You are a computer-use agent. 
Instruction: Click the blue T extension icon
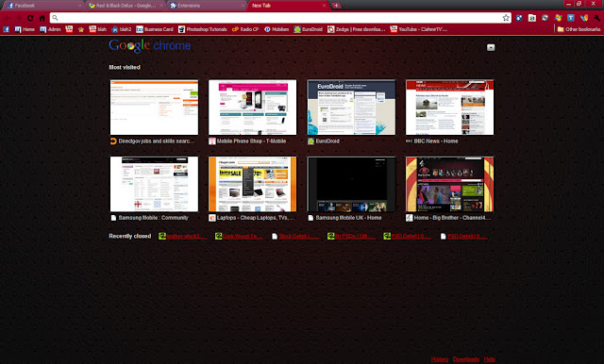(571, 18)
